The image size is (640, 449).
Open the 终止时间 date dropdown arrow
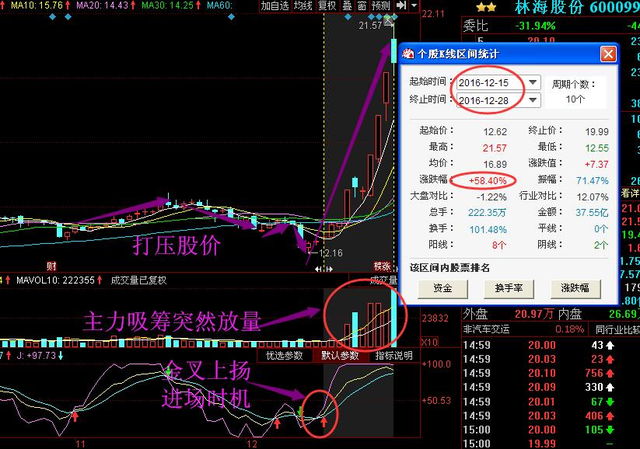[x=532, y=100]
